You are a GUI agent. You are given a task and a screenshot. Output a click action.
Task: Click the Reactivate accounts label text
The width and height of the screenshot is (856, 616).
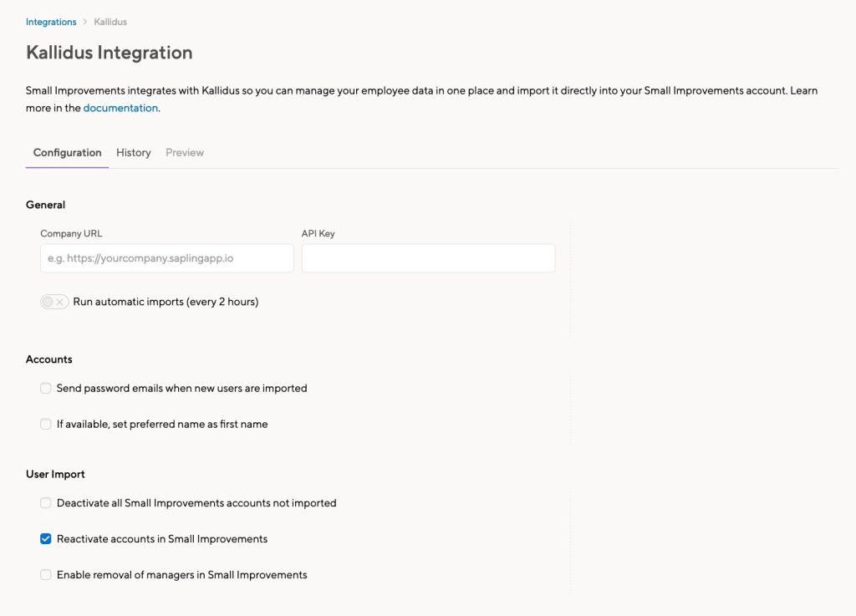[x=162, y=539]
